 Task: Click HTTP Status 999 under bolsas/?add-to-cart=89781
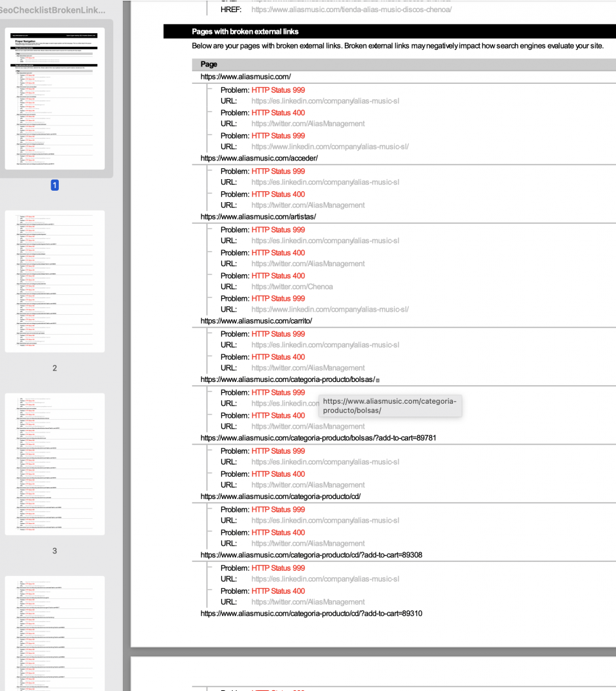pyautogui.click(x=278, y=451)
